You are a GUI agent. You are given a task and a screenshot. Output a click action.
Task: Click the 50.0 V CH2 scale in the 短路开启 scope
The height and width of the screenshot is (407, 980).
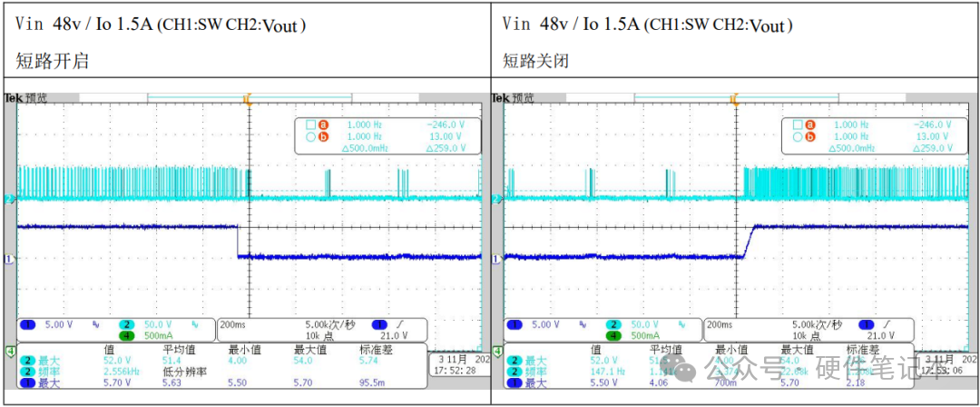coord(159,325)
